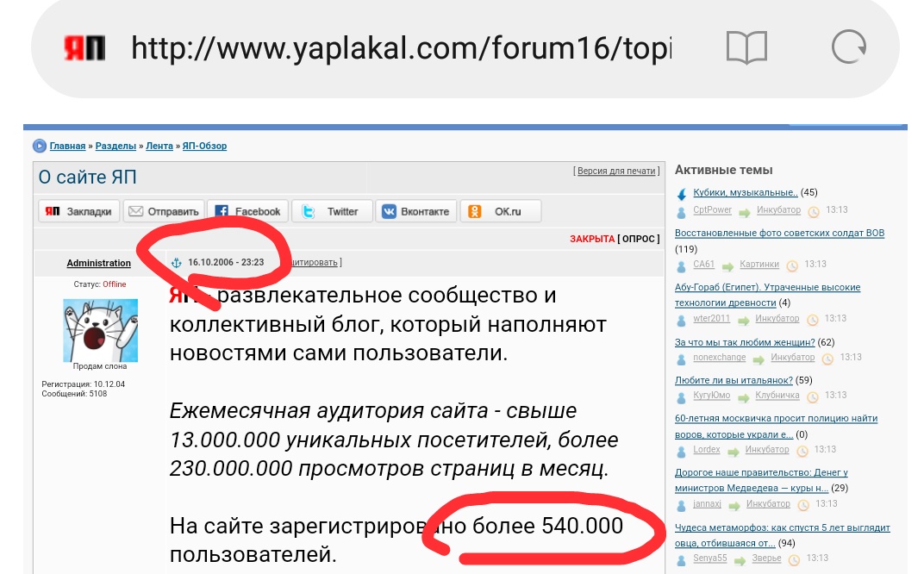Image resolution: width=924 pixels, height=574 pixels.
Task: Click clock icon in Senya55 row
Action: (795, 559)
